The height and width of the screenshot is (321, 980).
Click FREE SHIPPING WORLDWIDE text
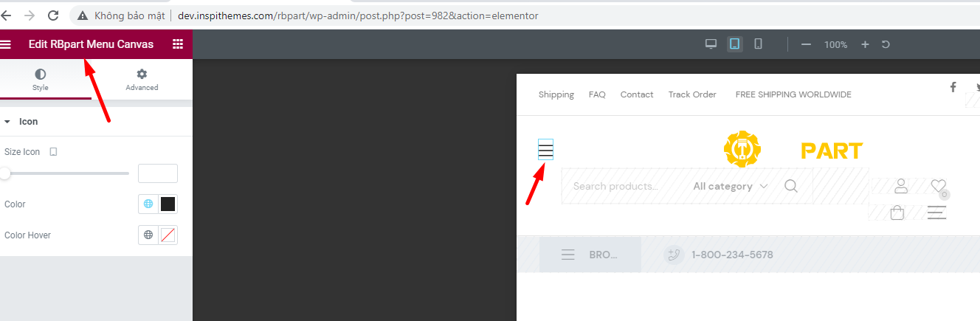coord(793,94)
